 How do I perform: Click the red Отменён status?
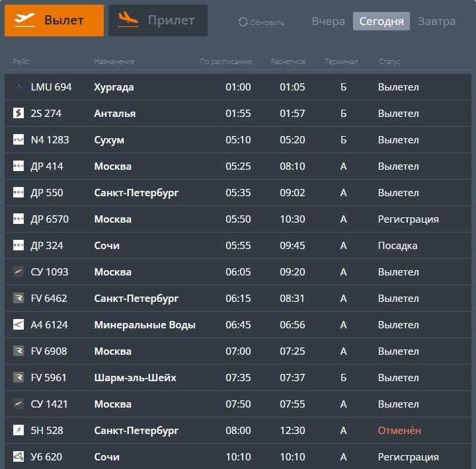399,430
